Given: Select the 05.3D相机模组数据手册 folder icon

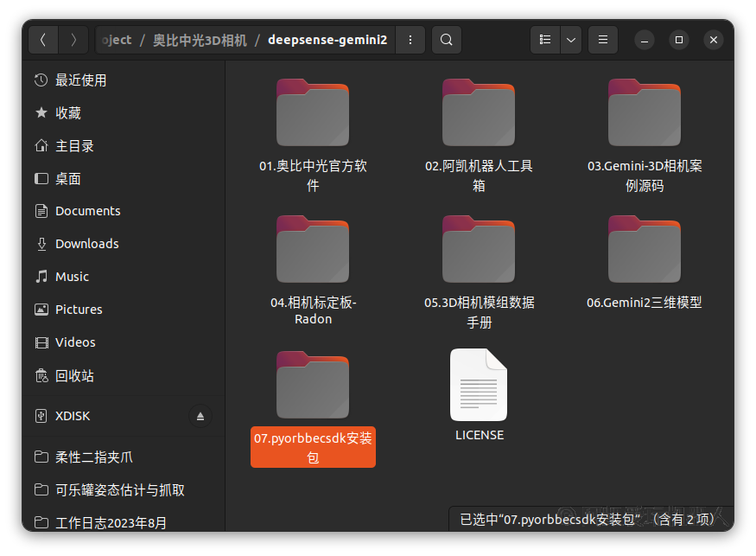Looking at the screenshot, I should [x=479, y=249].
